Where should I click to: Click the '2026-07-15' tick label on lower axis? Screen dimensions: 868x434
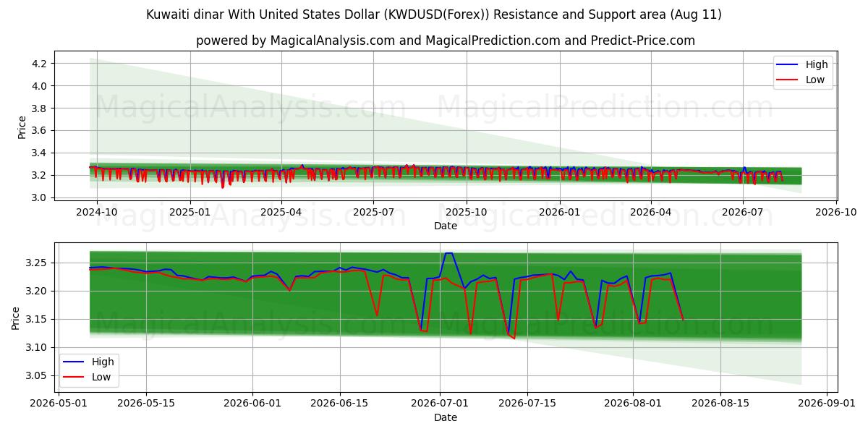click(x=527, y=404)
